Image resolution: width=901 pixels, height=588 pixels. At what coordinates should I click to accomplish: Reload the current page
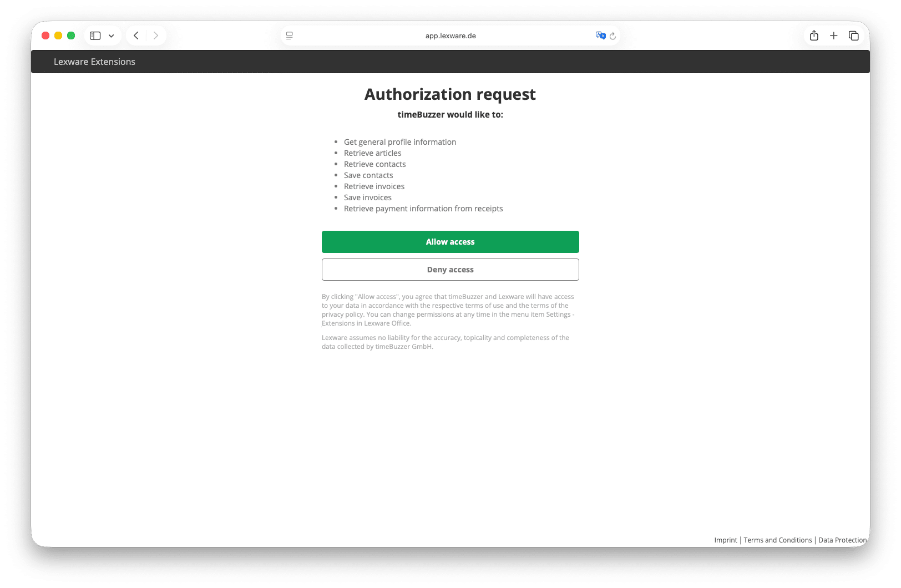(x=613, y=36)
